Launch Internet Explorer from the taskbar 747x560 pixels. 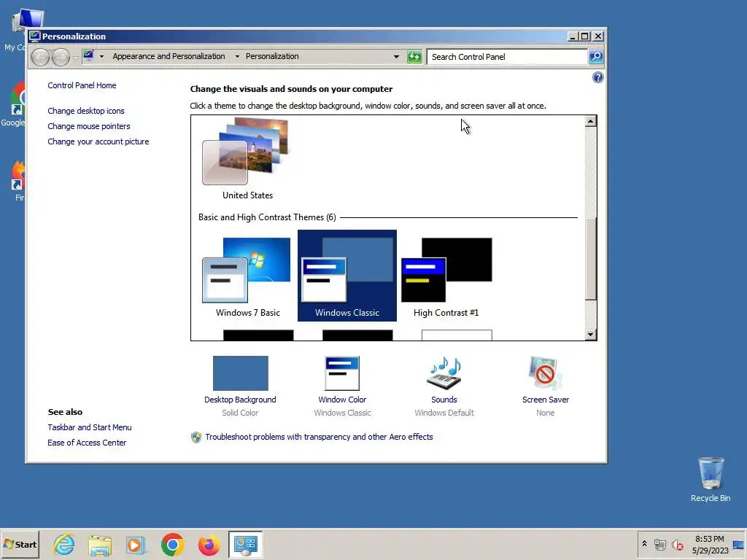64,544
